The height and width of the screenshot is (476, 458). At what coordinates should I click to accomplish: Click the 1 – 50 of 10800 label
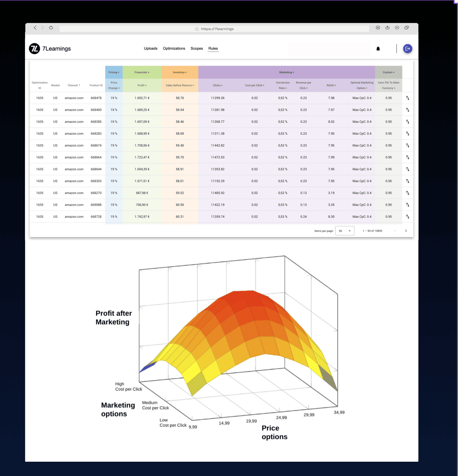point(372,231)
